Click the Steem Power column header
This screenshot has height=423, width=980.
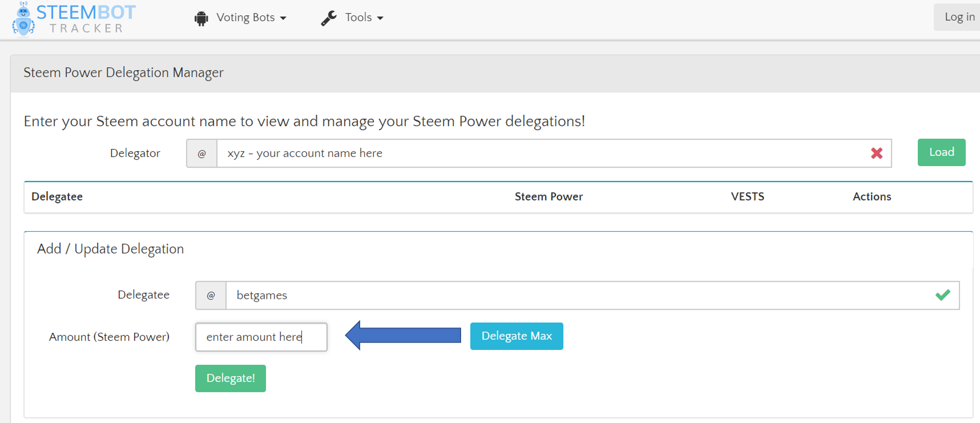click(x=548, y=197)
